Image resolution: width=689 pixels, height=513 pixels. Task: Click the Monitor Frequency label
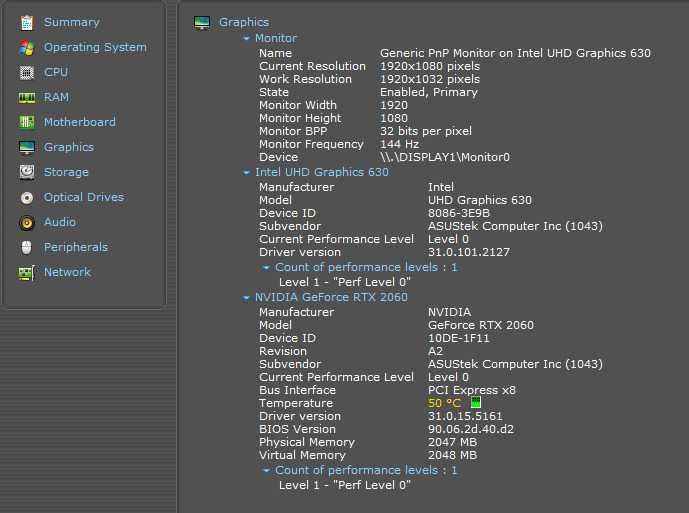pyautogui.click(x=312, y=144)
